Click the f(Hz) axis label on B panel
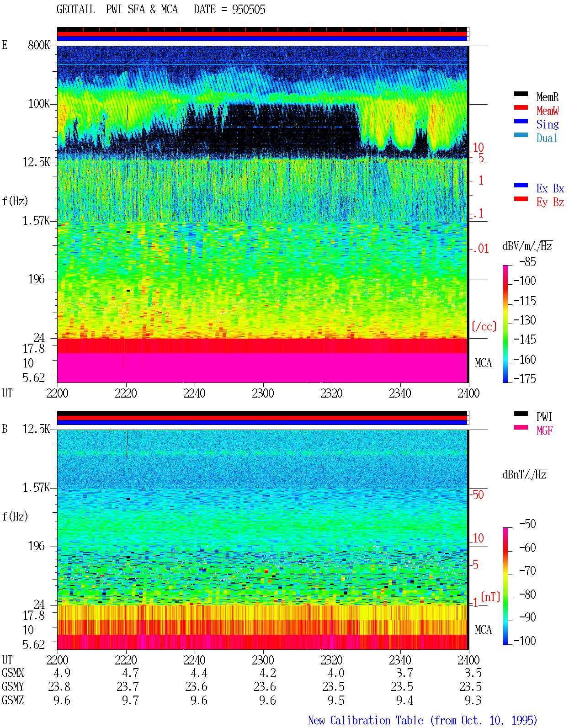Image resolution: width=585 pixels, height=728 pixels. pos(15,516)
